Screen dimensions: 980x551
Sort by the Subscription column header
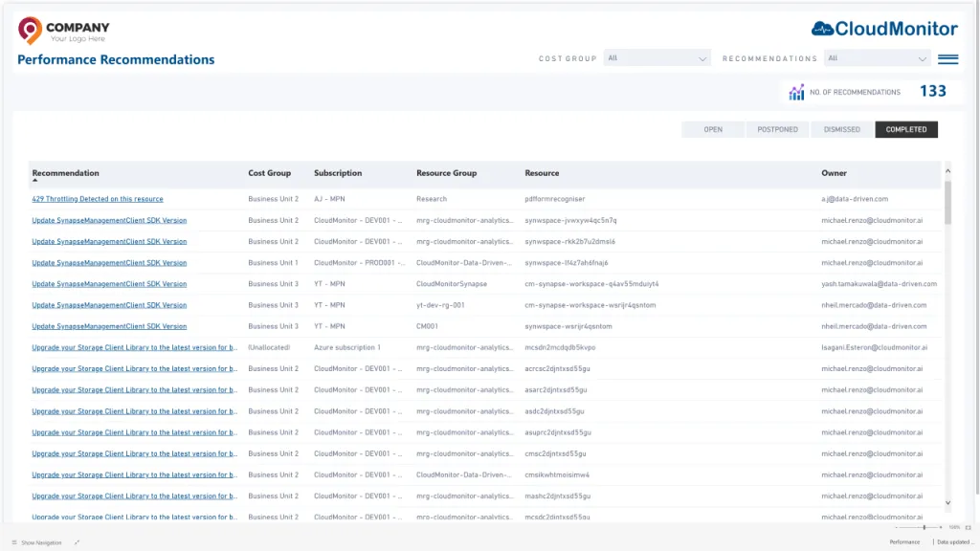[338, 173]
